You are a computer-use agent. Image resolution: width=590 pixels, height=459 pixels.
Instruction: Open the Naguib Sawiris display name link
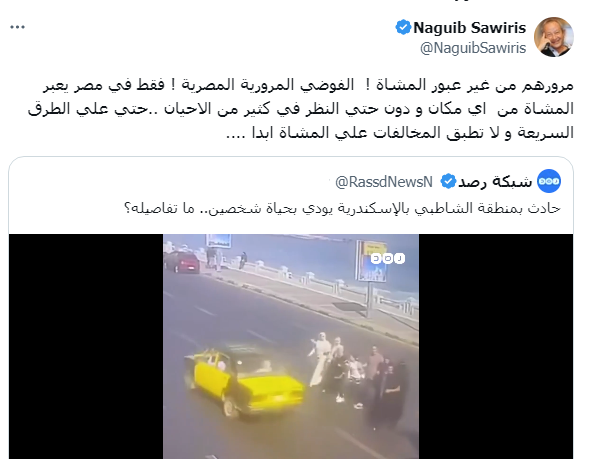(x=470, y=28)
